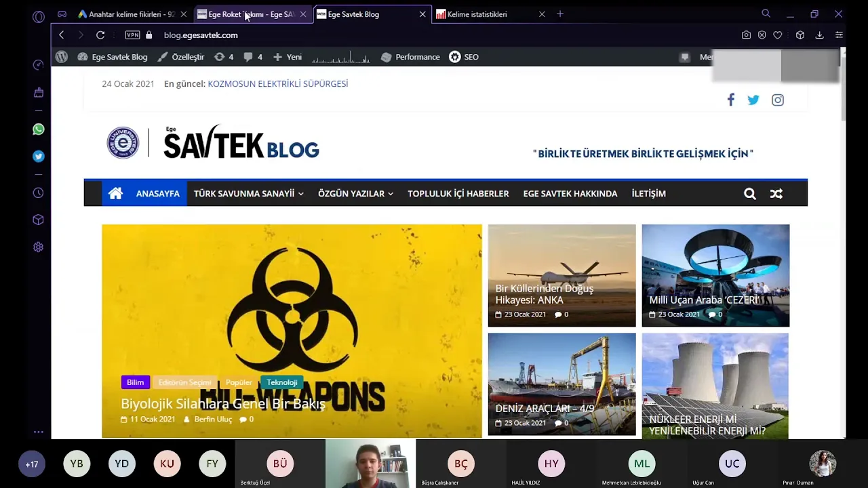868x488 pixels.
Task: Switch to Anahtar kelime fikirleri tab
Action: click(x=133, y=14)
